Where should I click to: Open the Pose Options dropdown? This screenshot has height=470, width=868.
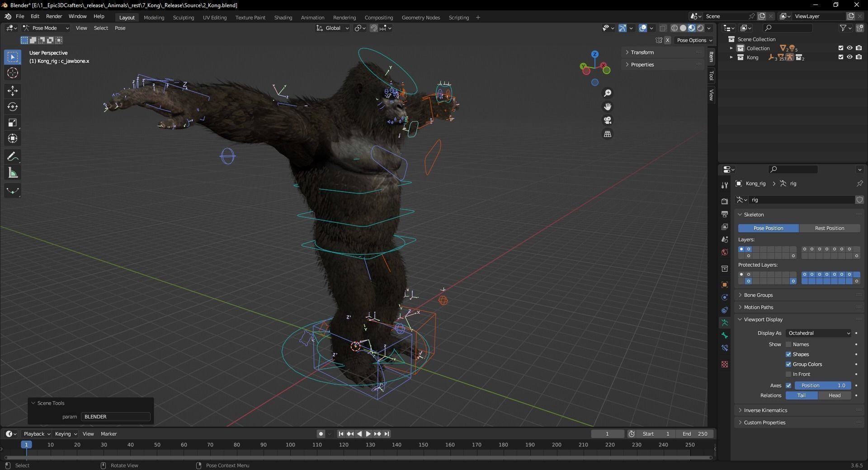[694, 40]
